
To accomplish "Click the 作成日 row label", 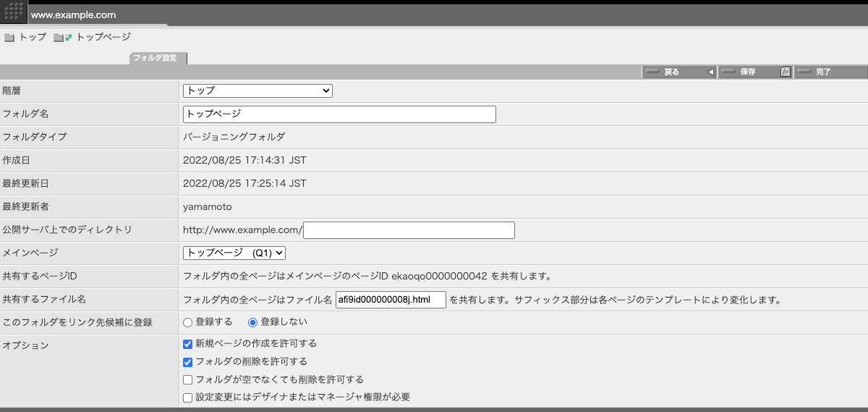I will [17, 160].
